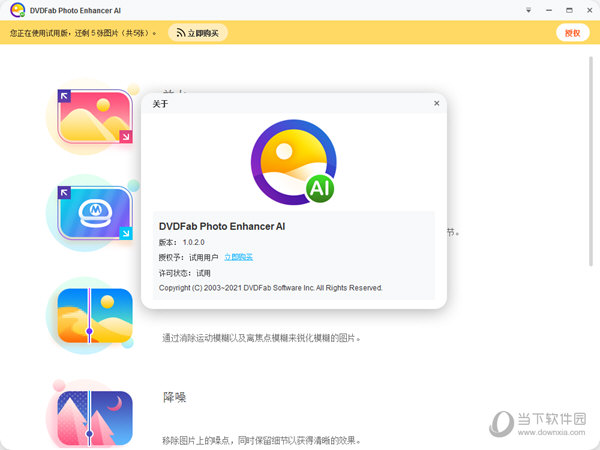Screen dimensions: 600x450
Task: Click the version text 1.0.2.0
Action: pos(193,242)
